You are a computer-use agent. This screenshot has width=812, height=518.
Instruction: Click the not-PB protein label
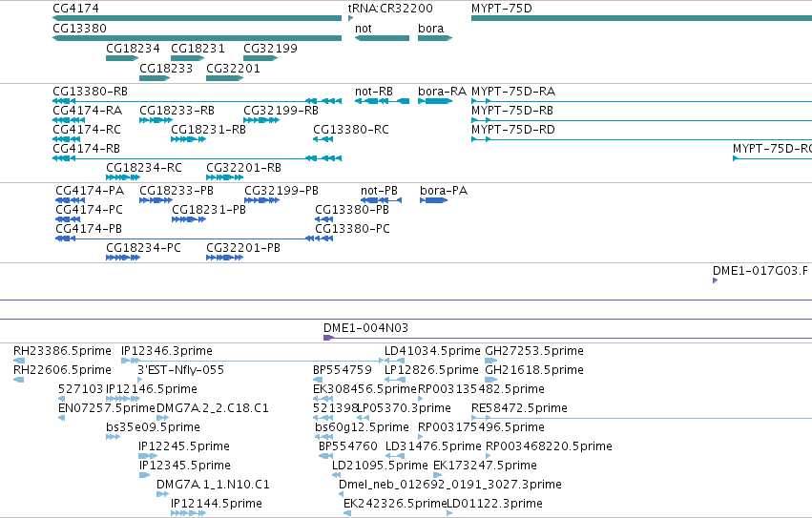[x=379, y=191]
